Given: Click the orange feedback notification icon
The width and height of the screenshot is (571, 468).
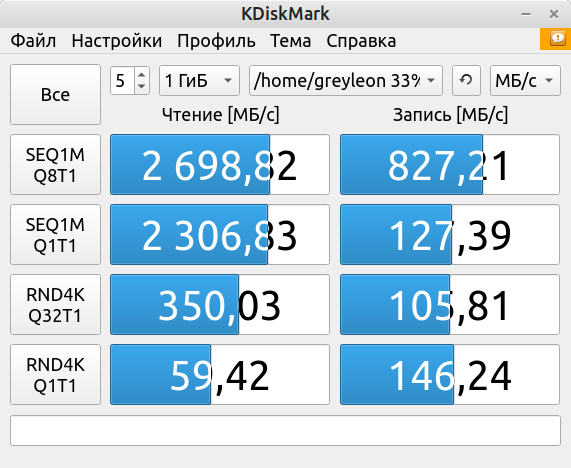Looking at the screenshot, I should (x=556, y=39).
